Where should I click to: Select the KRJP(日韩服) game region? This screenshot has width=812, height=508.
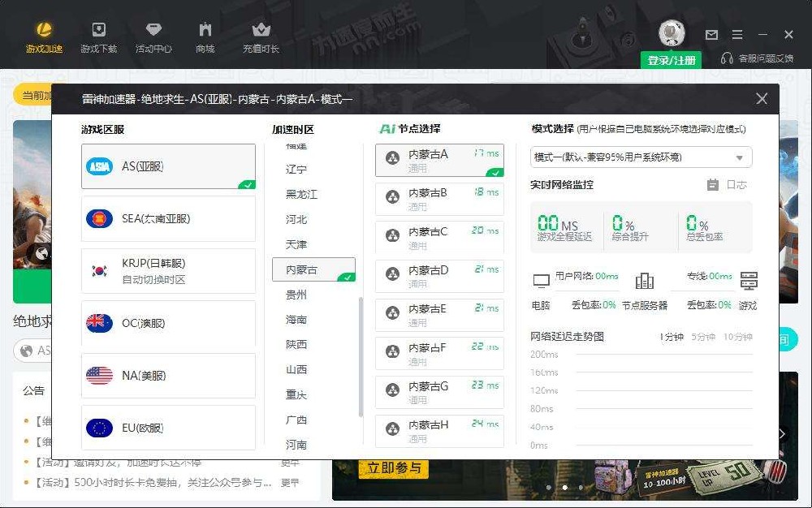168,270
